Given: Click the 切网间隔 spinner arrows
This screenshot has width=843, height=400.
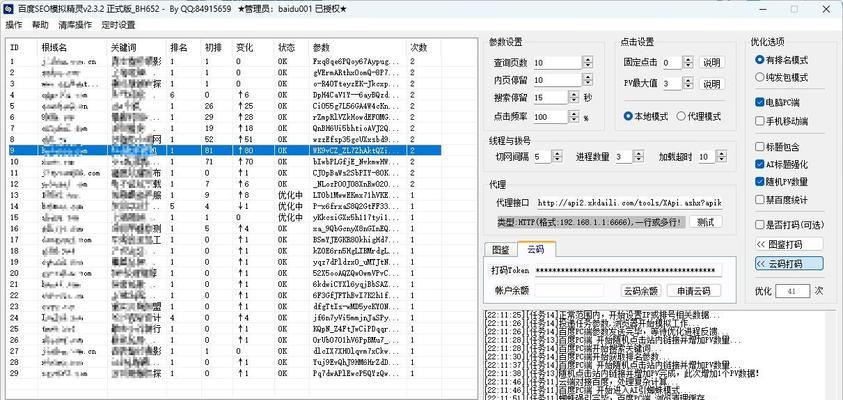Looking at the screenshot, I should point(558,156).
